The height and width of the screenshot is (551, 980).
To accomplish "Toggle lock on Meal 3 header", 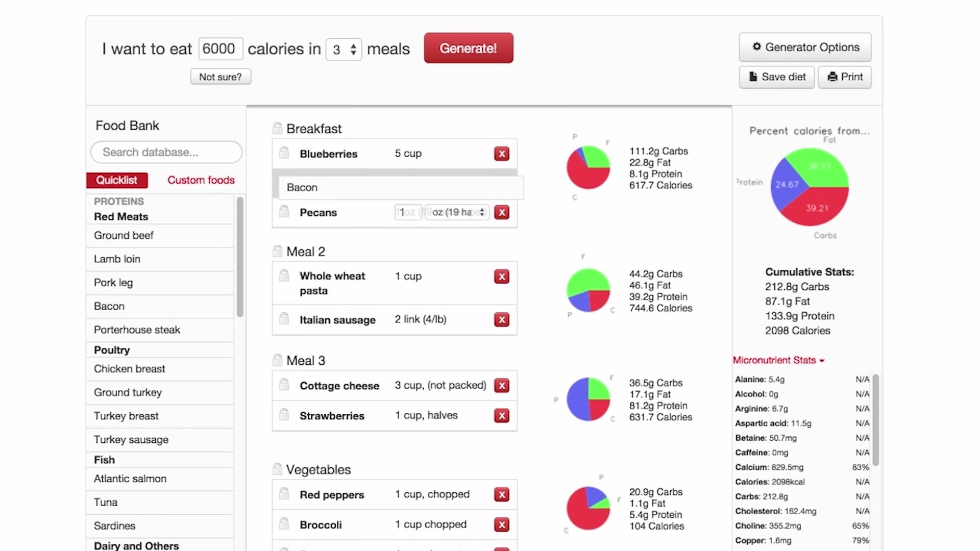I will 277,360.
